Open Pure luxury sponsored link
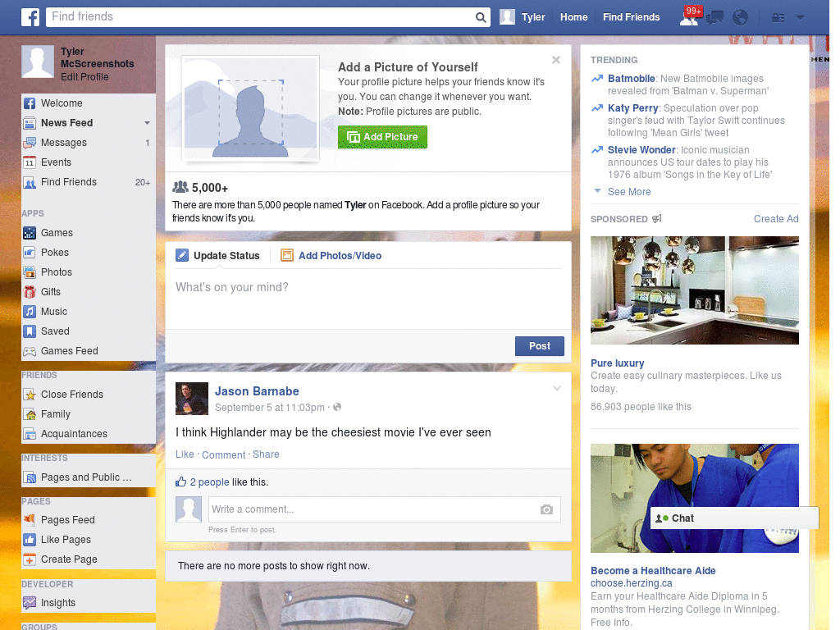Viewport: 840px width, 630px height. pyautogui.click(x=617, y=363)
